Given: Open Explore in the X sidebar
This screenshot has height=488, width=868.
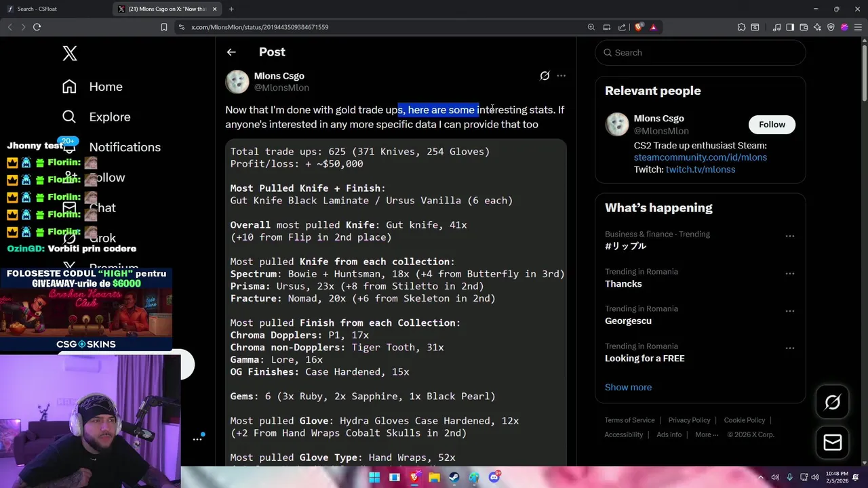Looking at the screenshot, I should coord(96,117).
